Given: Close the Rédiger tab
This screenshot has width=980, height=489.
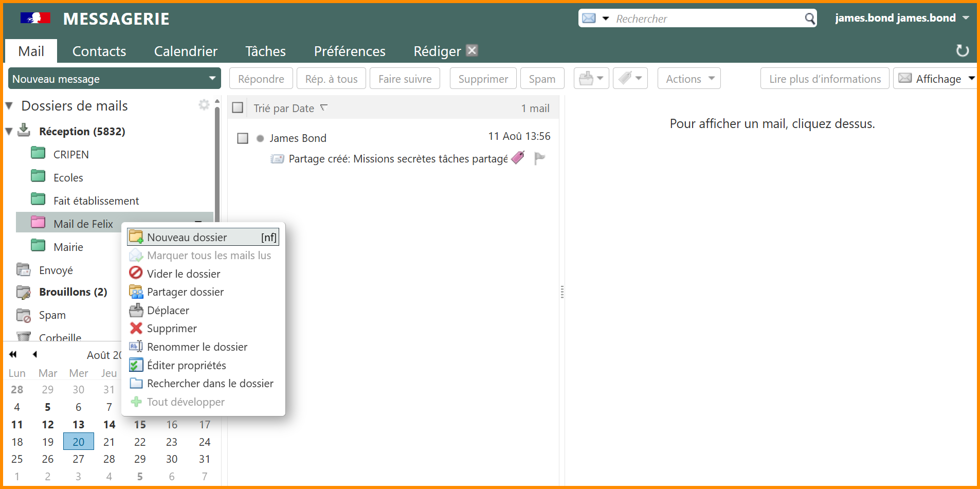Looking at the screenshot, I should [472, 50].
